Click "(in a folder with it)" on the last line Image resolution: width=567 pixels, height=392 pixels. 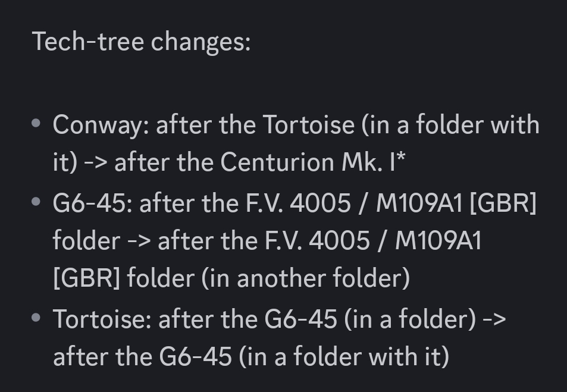click(x=344, y=357)
